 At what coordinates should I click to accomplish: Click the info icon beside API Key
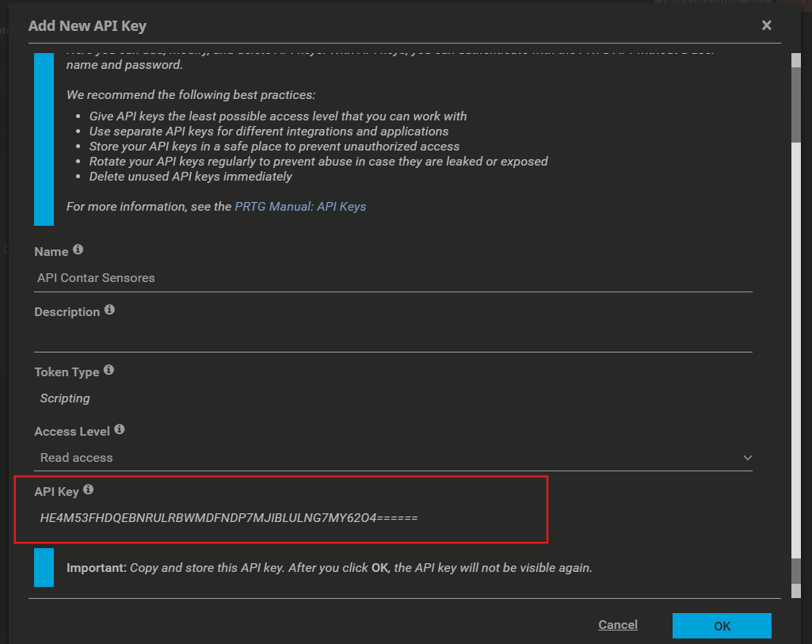88,490
